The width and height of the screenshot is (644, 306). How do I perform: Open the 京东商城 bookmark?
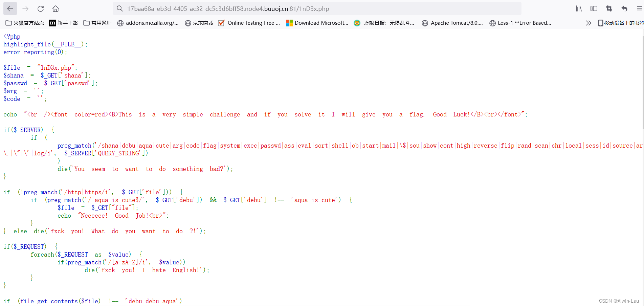199,23
